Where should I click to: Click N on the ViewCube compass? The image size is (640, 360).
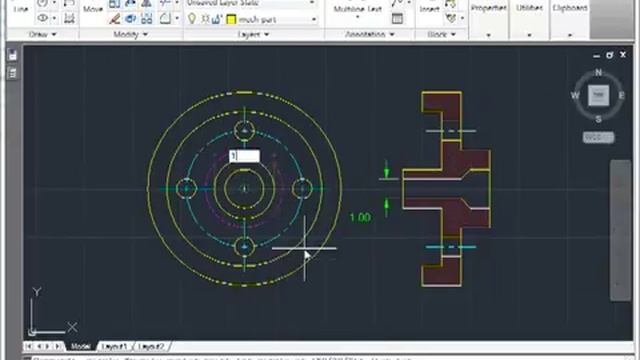click(598, 72)
